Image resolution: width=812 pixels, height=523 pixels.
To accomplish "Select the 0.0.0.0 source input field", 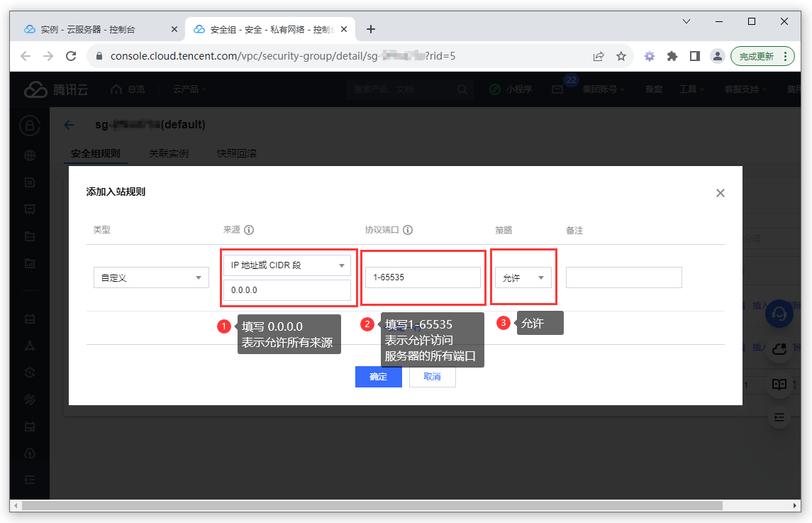I will (x=287, y=290).
